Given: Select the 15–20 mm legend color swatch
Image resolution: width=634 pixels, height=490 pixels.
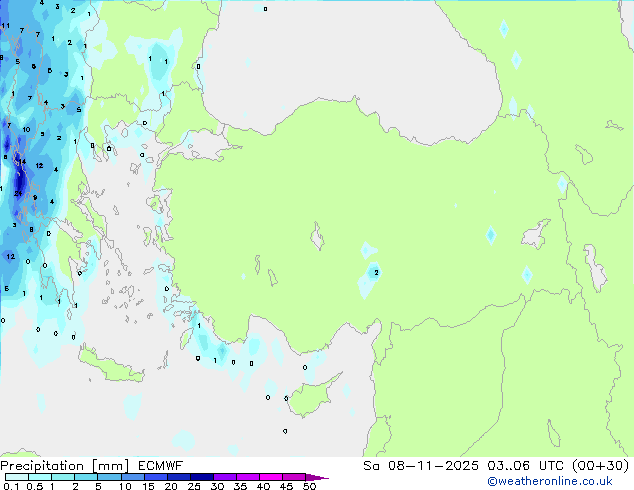Looking at the screenshot, I should [x=155, y=477].
